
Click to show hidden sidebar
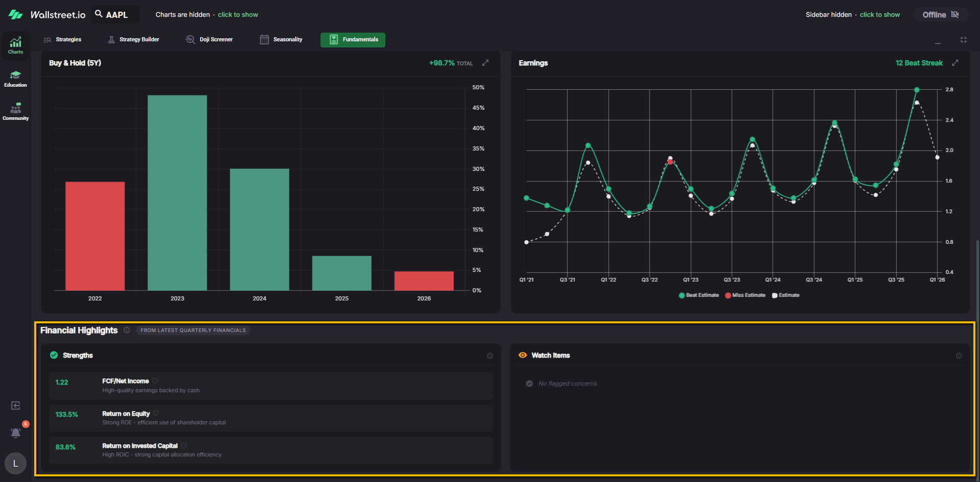point(879,15)
